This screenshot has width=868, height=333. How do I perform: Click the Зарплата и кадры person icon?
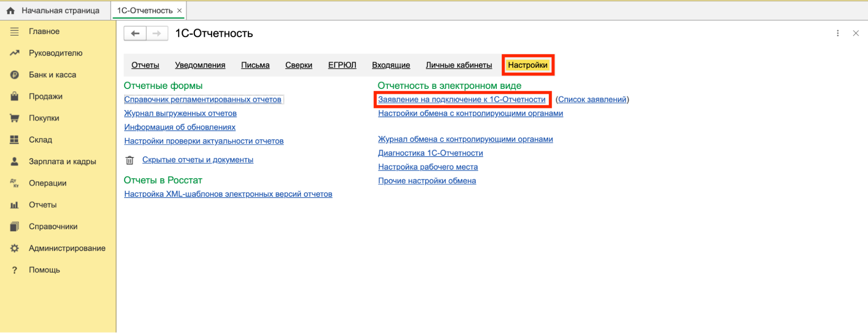click(14, 161)
